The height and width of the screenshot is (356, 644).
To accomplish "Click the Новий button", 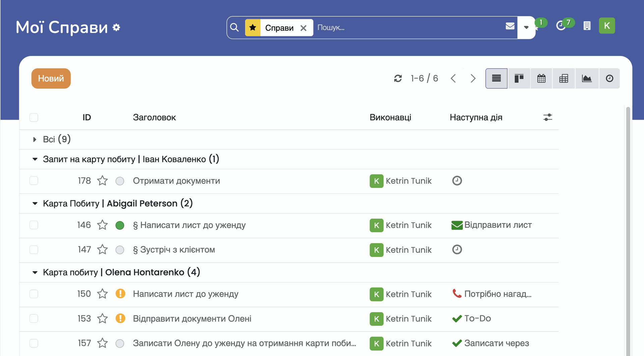I will [51, 79].
